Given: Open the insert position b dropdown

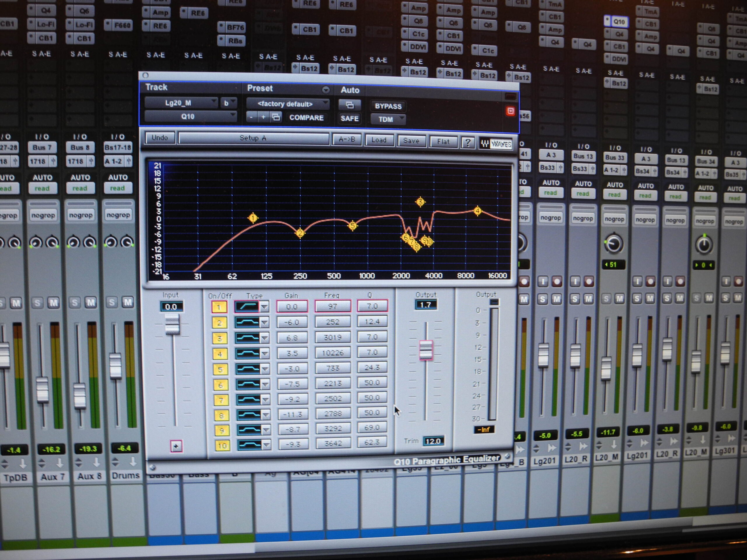Looking at the screenshot, I should (229, 103).
